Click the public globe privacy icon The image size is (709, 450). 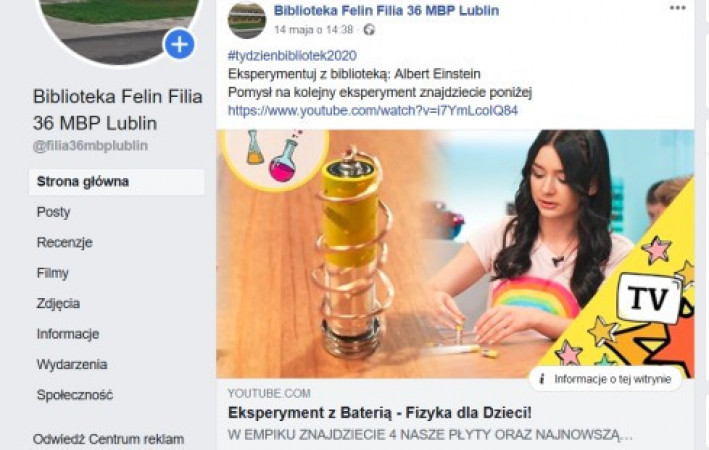point(369,30)
